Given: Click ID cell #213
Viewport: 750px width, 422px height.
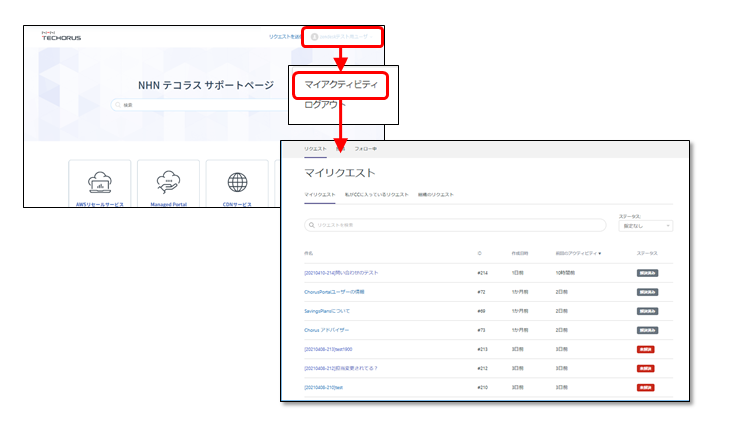Looking at the screenshot, I should (482, 349).
